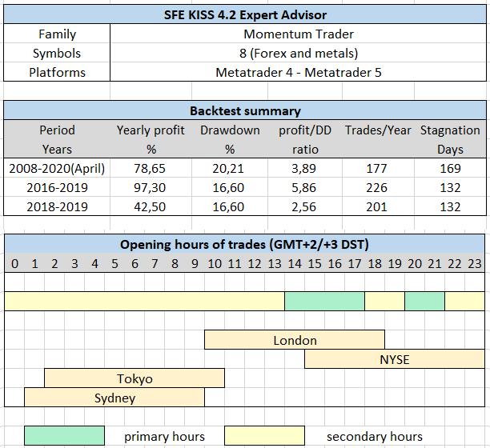
Task: Select the 'Drawdown' column header
Action: coord(230,130)
